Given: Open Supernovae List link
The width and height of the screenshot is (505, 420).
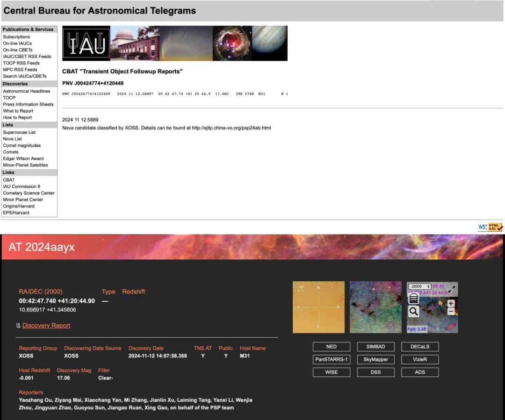Looking at the screenshot, I should tap(19, 132).
